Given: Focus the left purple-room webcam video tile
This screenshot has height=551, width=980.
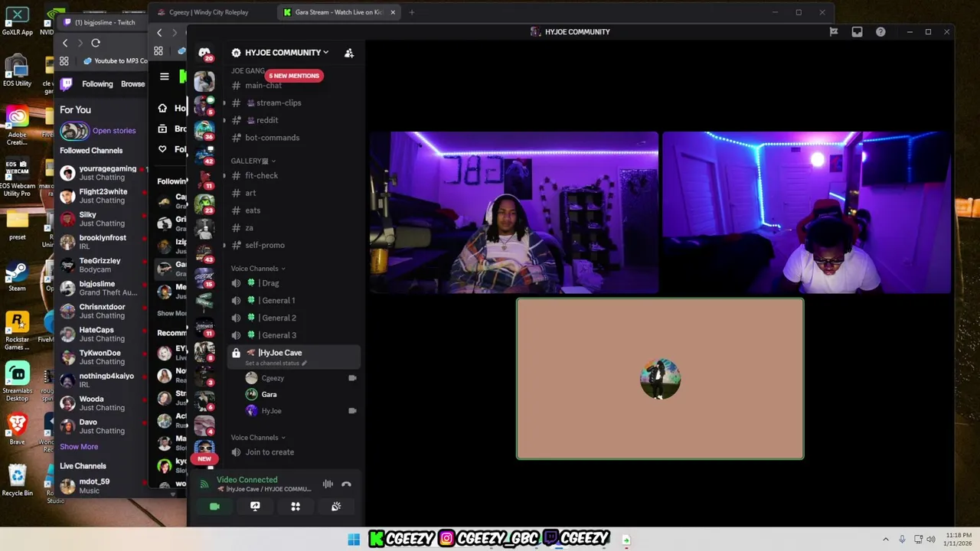Looking at the screenshot, I should (514, 213).
